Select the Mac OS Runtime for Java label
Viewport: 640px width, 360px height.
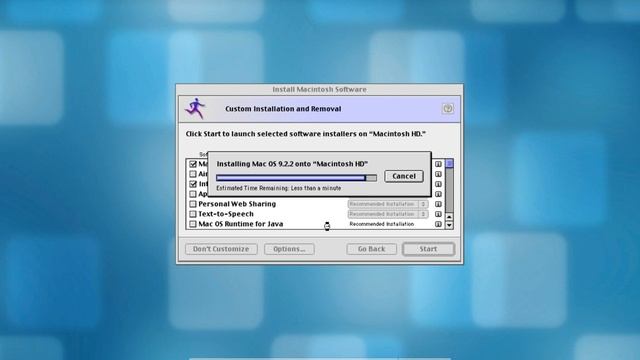coord(241,224)
